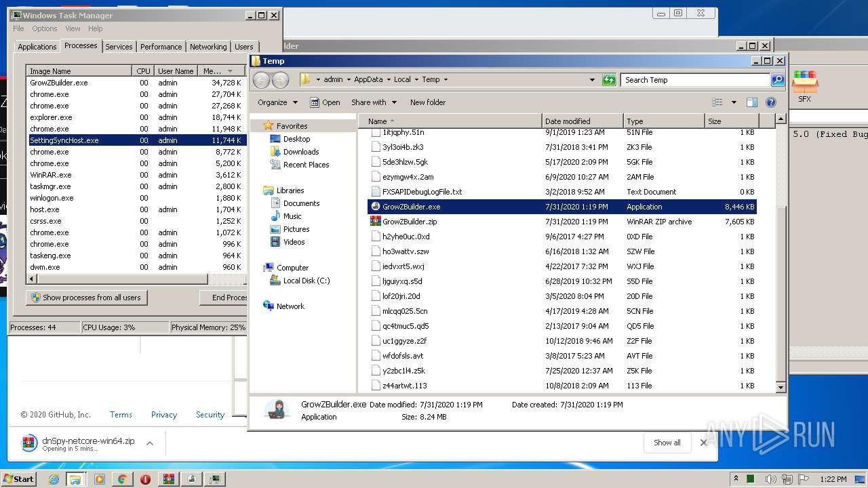This screenshot has height=488, width=868.
Task: Click inside the Search Temp field
Action: [696, 80]
